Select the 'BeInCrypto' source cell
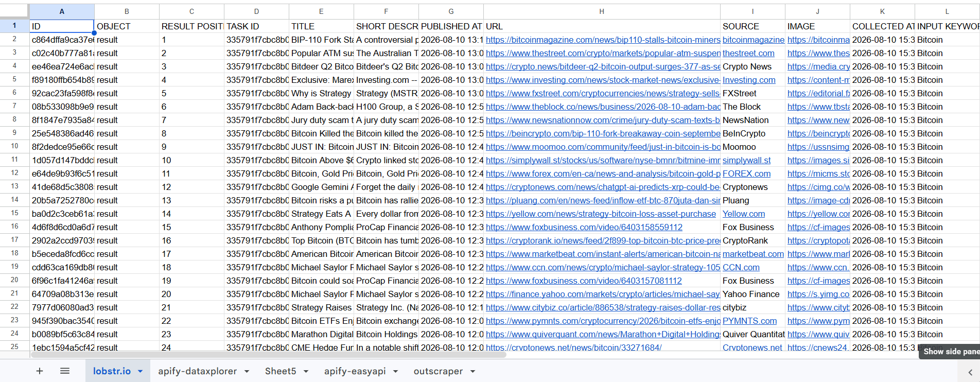Viewport: 980px width, 382px height. (x=752, y=133)
